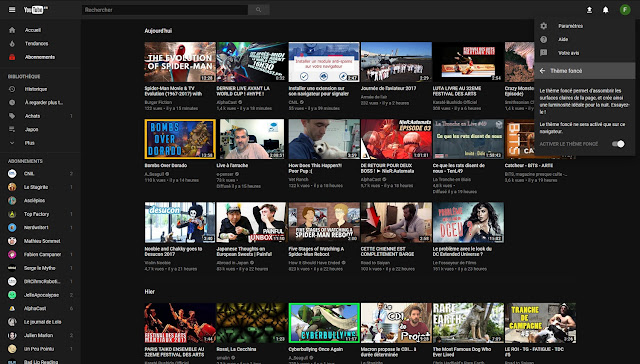
Task: Click the Paramètres gear icon
Action: coord(544,26)
